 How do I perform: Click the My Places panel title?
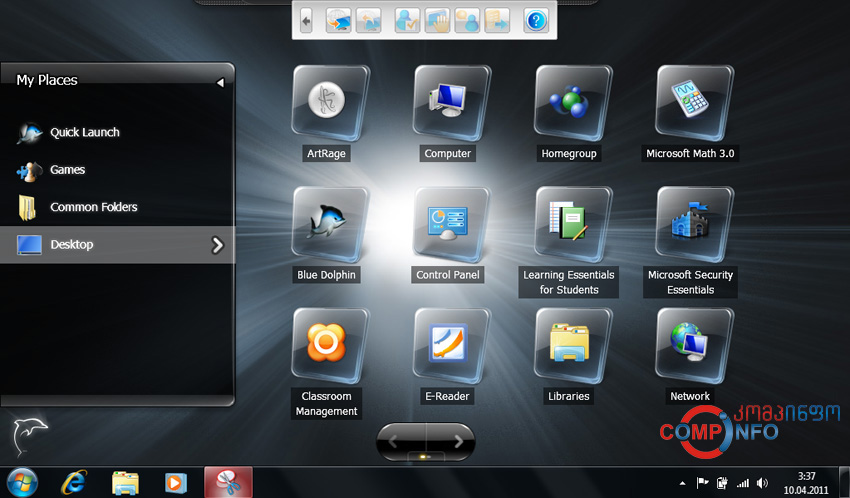(x=47, y=80)
